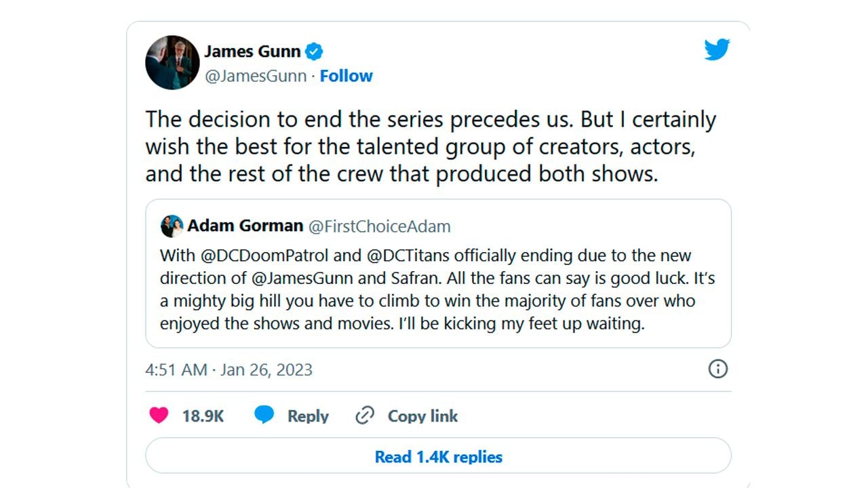Image resolution: width=868 pixels, height=488 pixels.
Task: Click the Twitter bird logo
Action: (x=716, y=50)
